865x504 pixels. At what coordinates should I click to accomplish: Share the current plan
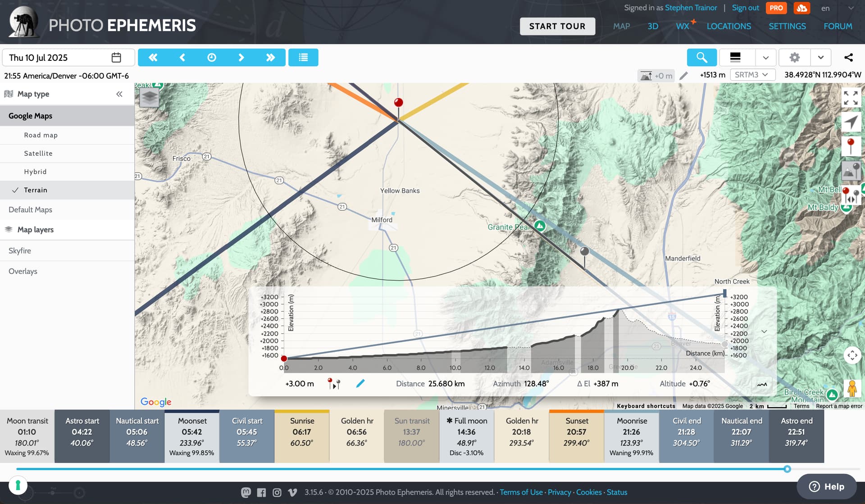click(848, 57)
